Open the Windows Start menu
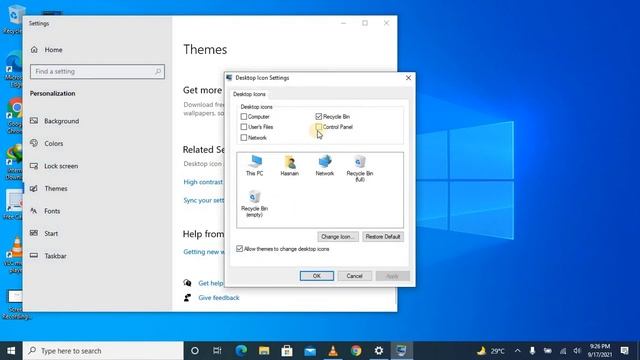The image size is (640, 360). [x=11, y=351]
